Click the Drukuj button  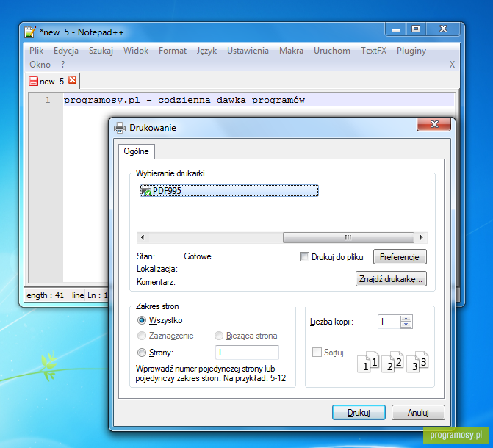coord(359,413)
